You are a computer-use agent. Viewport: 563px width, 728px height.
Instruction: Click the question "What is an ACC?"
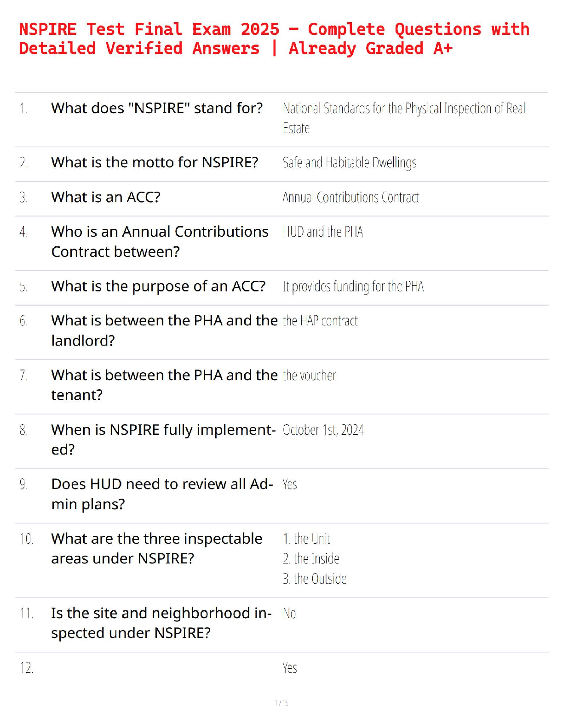pyautogui.click(x=106, y=197)
